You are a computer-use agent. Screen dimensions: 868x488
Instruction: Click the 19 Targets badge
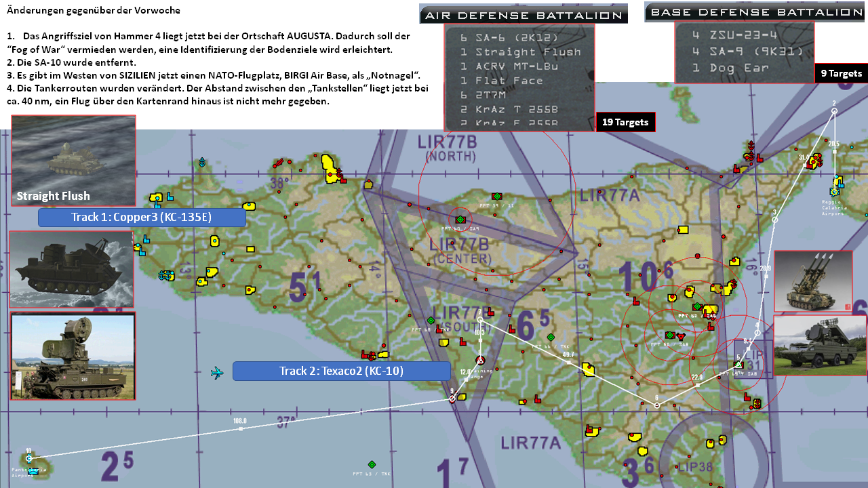point(625,122)
